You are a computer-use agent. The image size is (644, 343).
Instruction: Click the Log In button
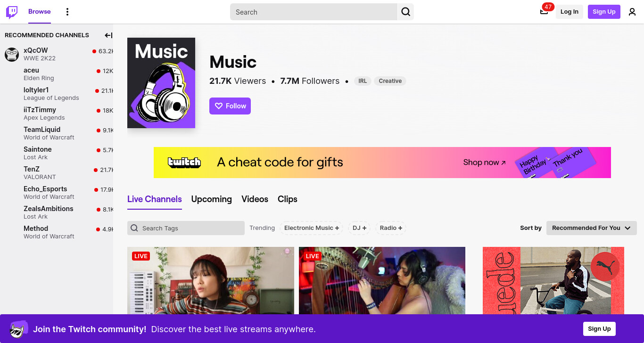tap(570, 12)
